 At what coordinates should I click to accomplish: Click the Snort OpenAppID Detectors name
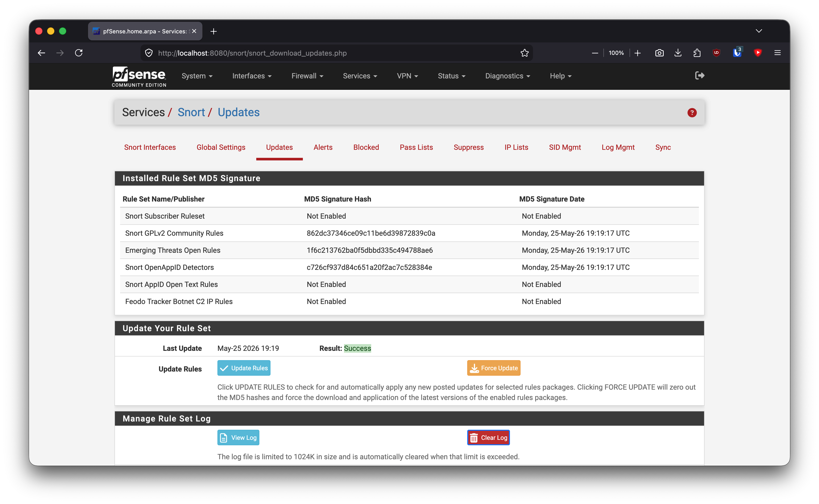point(169,267)
